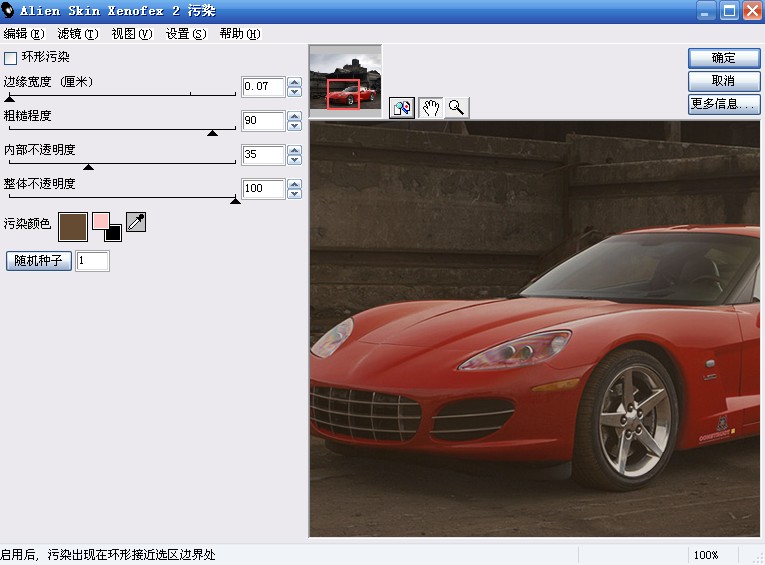Image resolution: width=765 pixels, height=565 pixels.
Task: Click the 取消 button
Action: coord(724,81)
